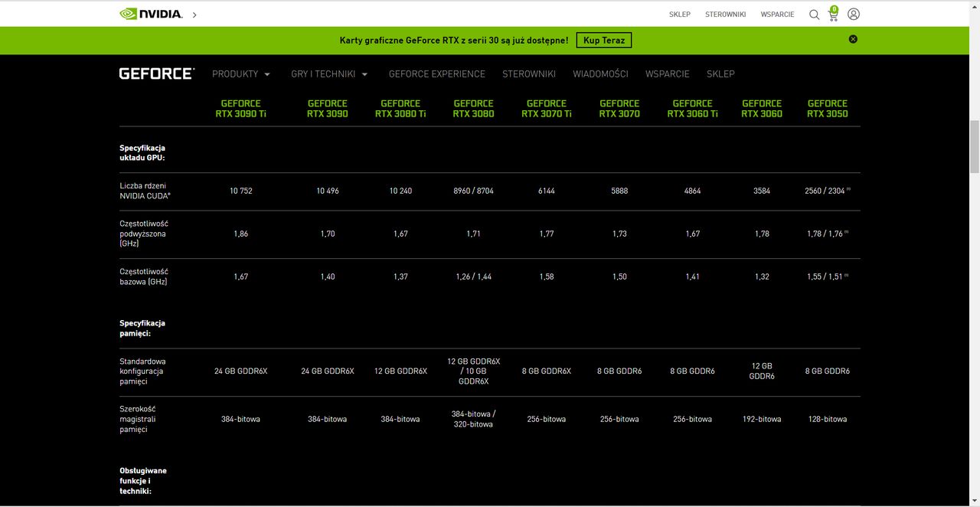
Task: Click WSPARCIE link in top header
Action: [x=777, y=15]
